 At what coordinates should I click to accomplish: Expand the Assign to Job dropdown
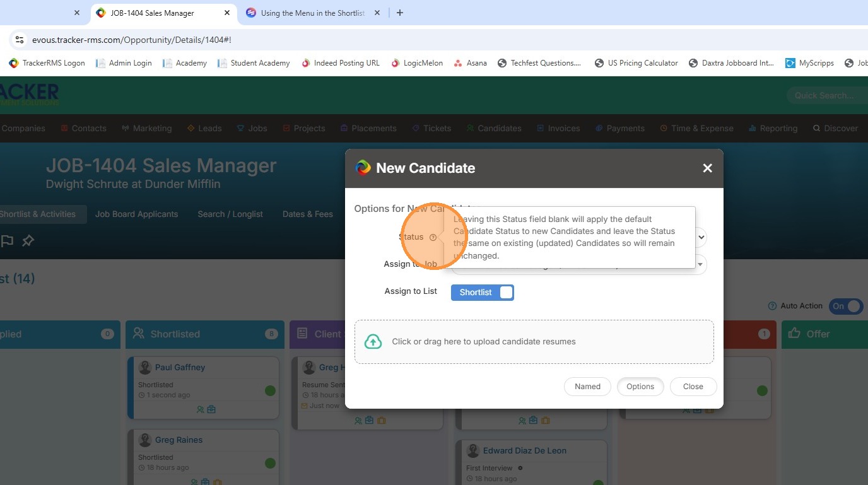[x=700, y=264]
